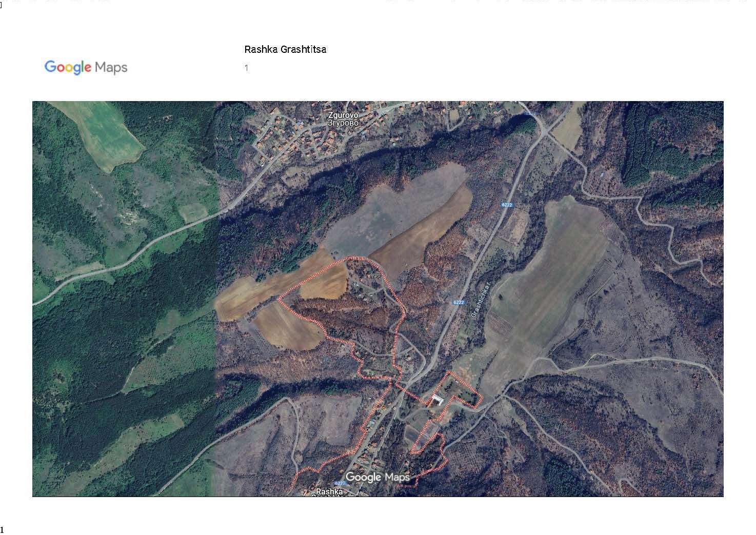Click the 6222 road shield near Rashka
Screen dimensions: 756x535
click(x=340, y=483)
